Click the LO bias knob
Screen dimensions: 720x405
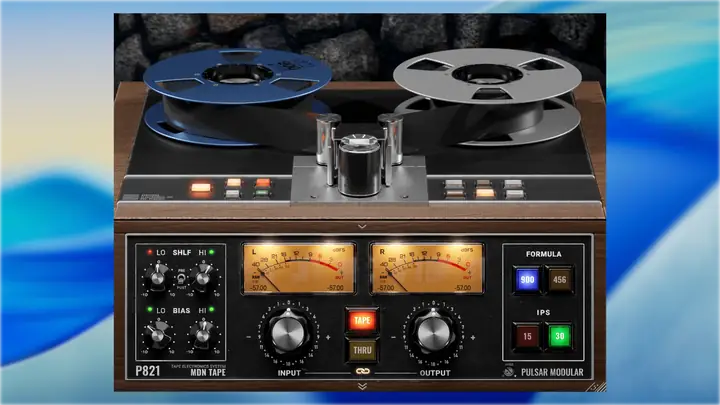[x=158, y=334]
